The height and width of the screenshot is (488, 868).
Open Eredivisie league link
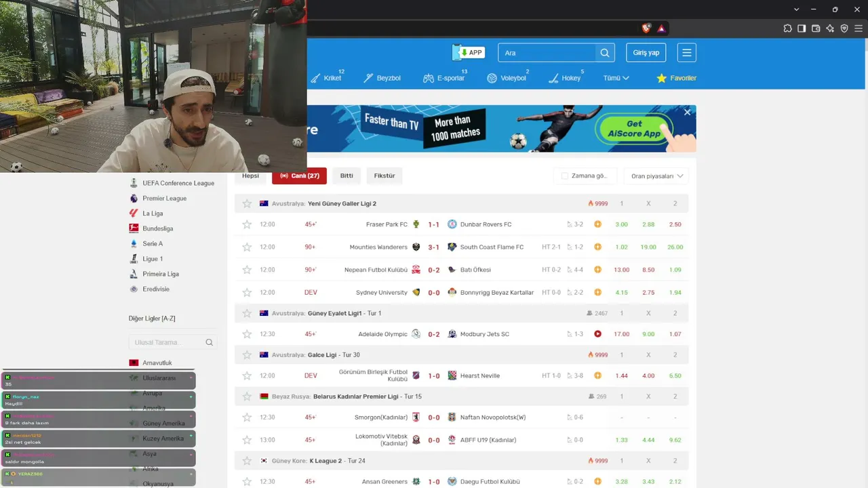(x=156, y=289)
